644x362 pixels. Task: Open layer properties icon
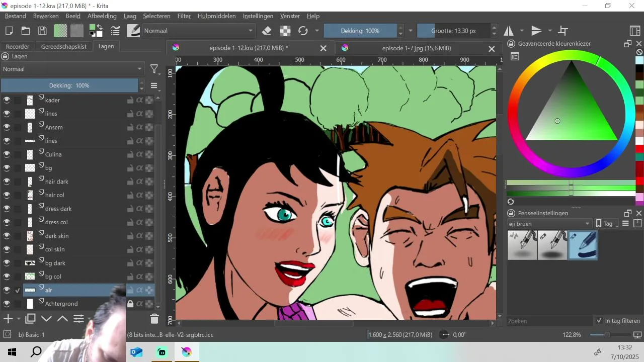[x=78, y=319]
